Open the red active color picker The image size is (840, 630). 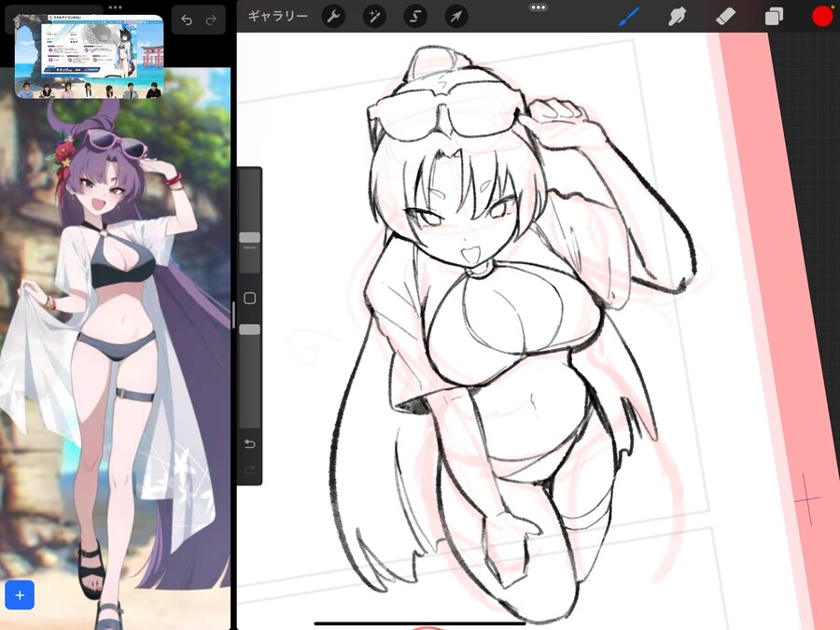pos(822,17)
